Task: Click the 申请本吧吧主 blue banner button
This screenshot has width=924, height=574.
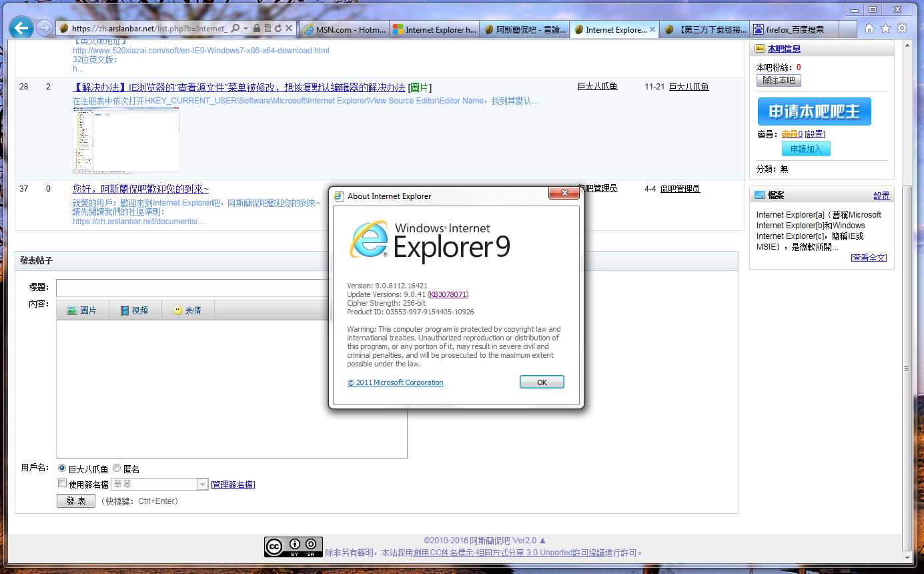Action: click(814, 111)
